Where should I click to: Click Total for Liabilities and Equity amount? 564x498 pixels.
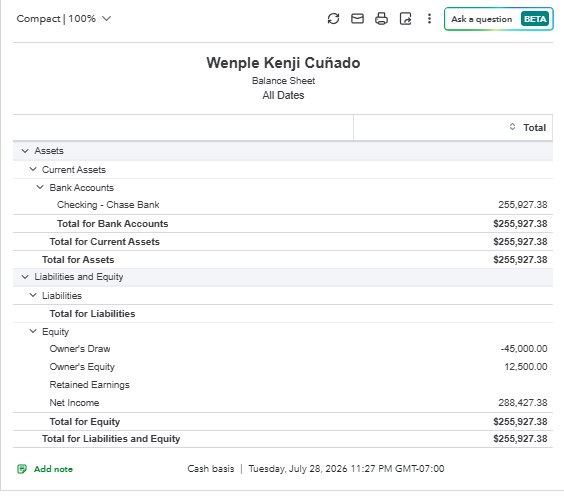pos(520,439)
